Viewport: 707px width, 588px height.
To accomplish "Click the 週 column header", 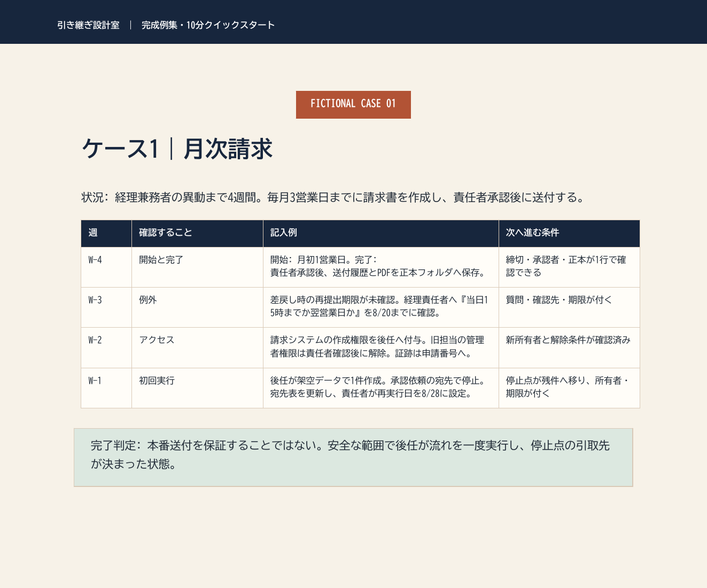I will pos(106,233).
